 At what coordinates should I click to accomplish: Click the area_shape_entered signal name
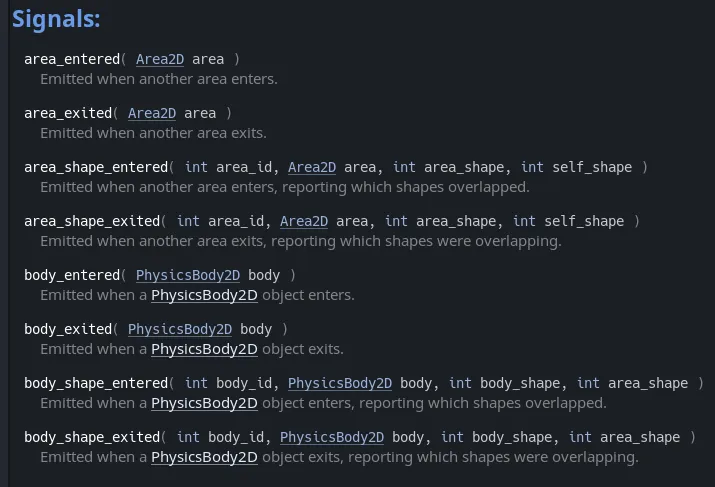coord(96,167)
